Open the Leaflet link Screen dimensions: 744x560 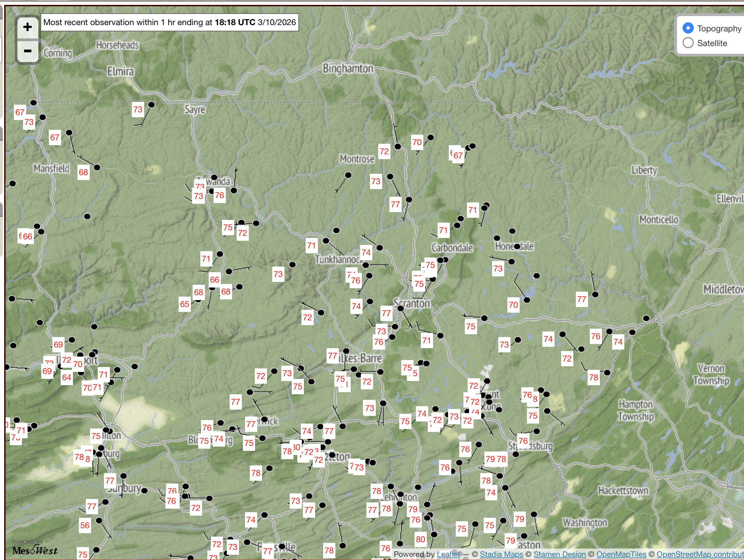[448, 554]
